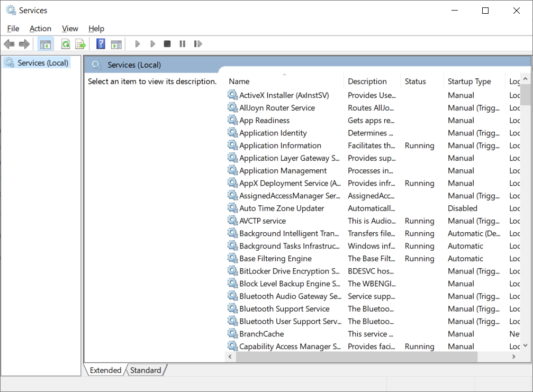Sort by the Startup Type column header
Image resolution: width=533 pixels, height=392 pixels.
pyautogui.click(x=474, y=81)
